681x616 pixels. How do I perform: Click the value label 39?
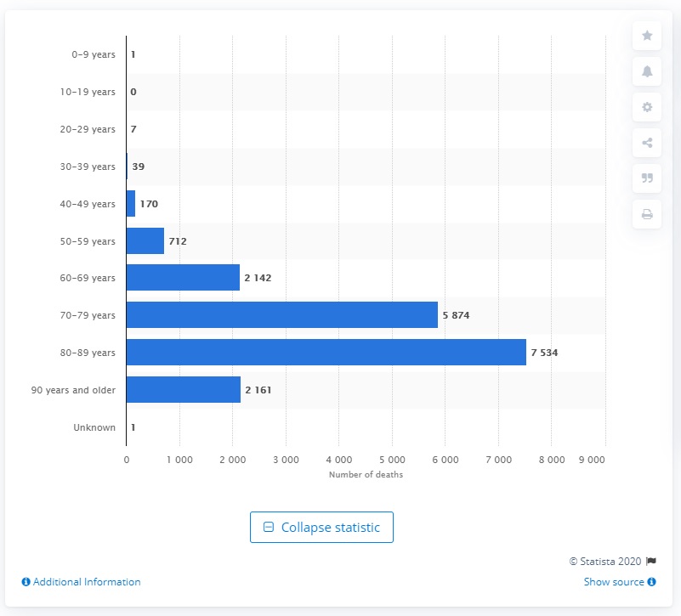pos(138,167)
